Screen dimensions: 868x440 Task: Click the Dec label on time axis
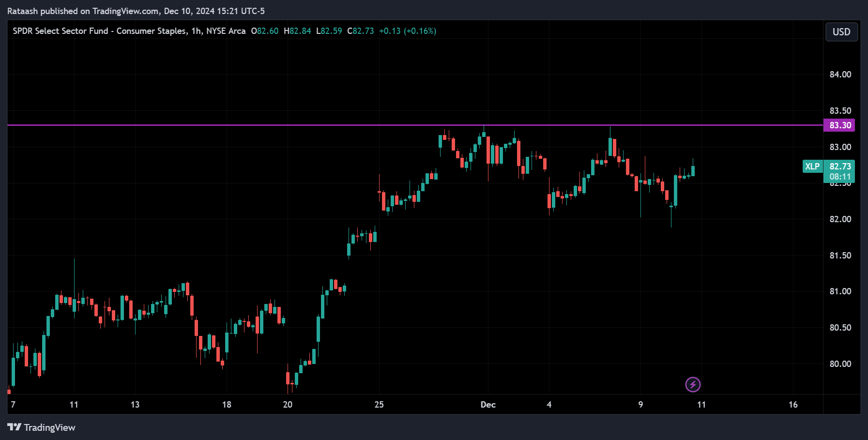click(x=488, y=405)
